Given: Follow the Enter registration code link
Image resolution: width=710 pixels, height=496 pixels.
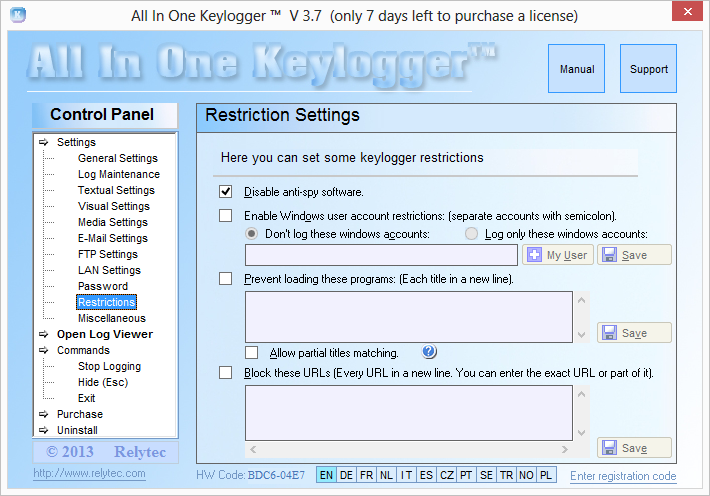Looking at the screenshot, I should 623,476.
